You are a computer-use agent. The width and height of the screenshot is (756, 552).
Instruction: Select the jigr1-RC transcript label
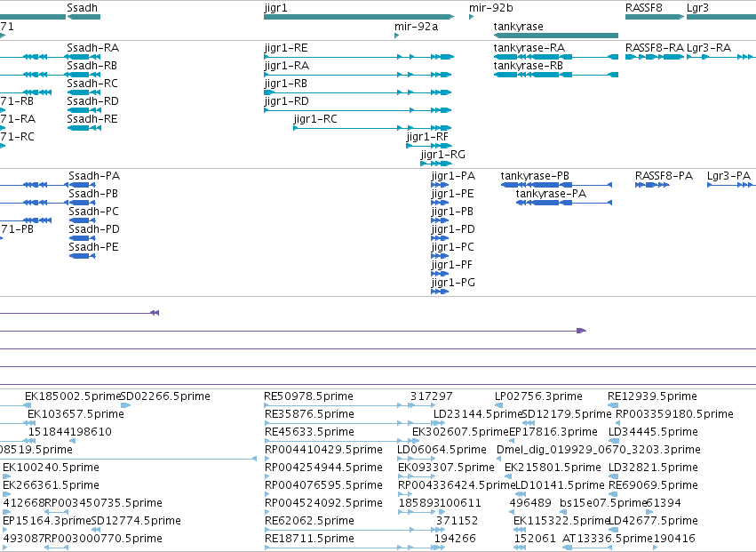pos(315,119)
